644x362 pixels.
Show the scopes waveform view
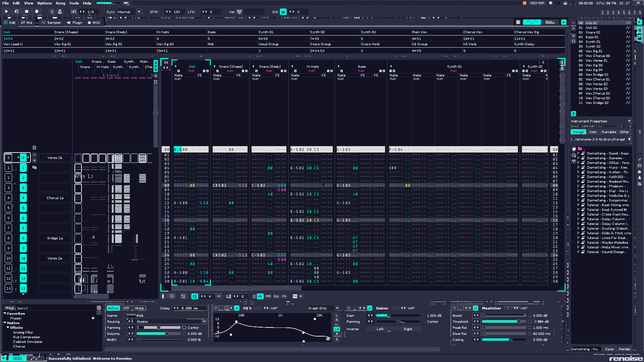532,22
